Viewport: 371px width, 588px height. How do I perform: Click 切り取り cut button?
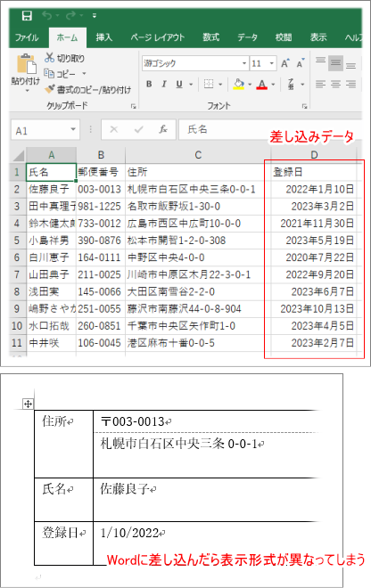[x=64, y=58]
